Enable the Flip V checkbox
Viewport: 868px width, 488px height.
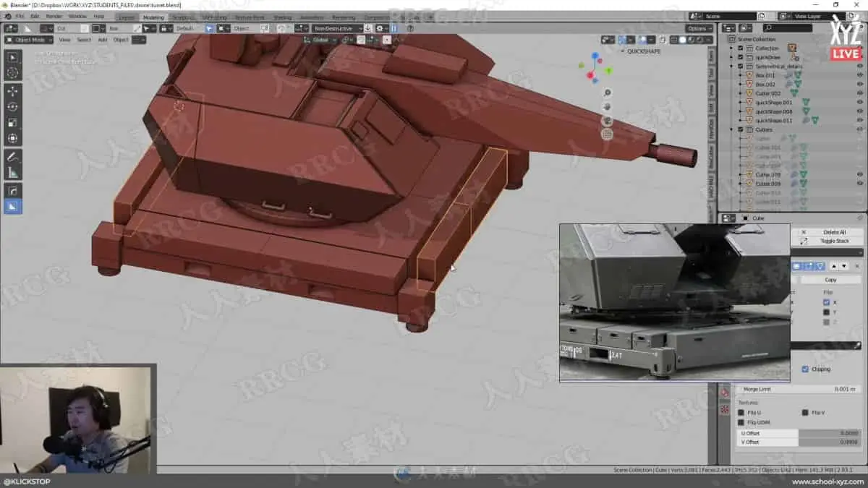(x=805, y=413)
